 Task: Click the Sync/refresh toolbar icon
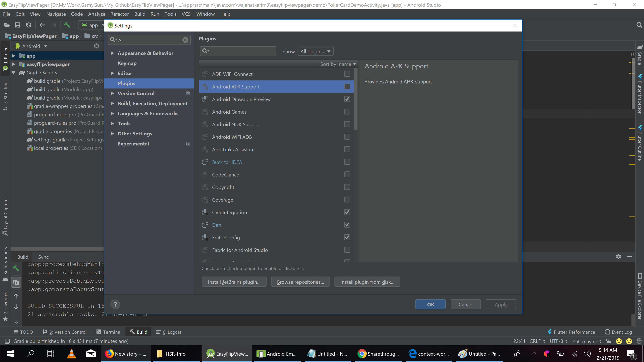tap(29, 25)
